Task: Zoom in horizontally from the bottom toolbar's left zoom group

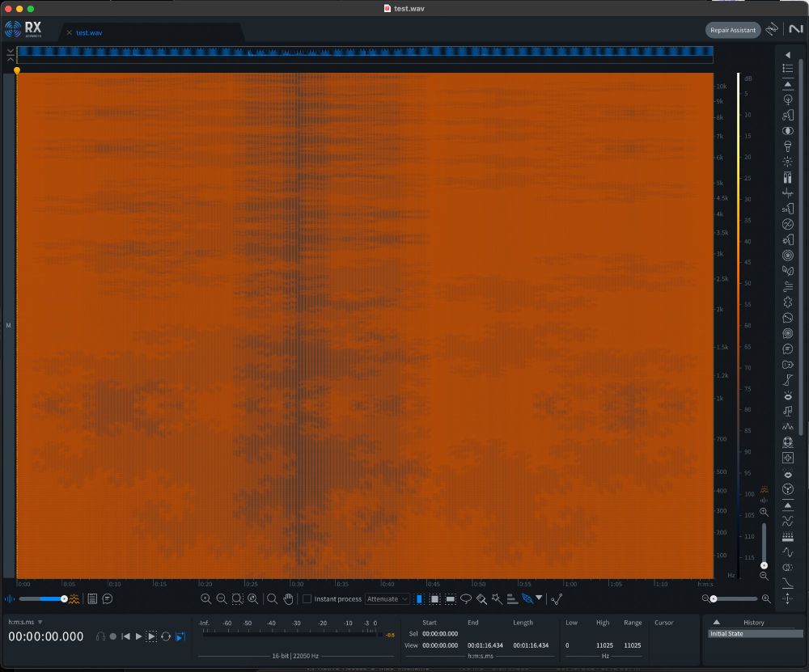Action: pos(205,598)
